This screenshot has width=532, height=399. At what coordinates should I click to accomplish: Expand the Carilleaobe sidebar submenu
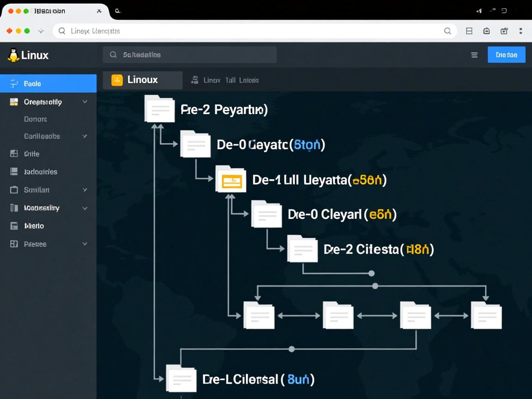[85, 136]
